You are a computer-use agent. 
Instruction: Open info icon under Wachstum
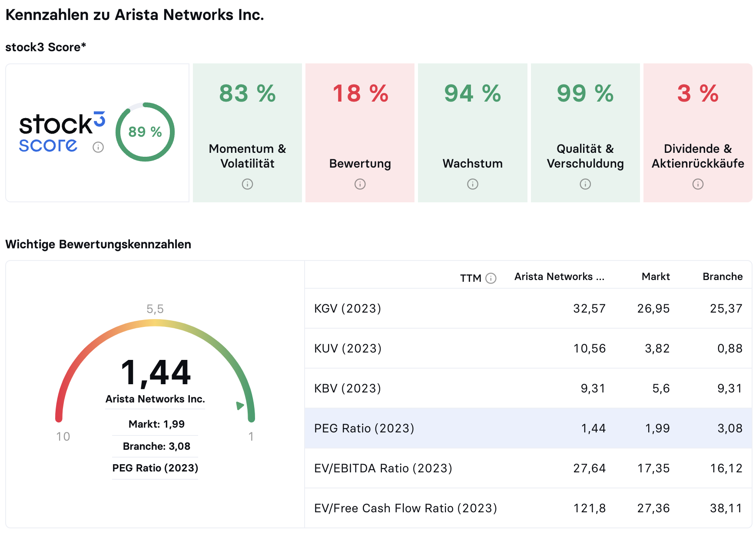pos(473,184)
